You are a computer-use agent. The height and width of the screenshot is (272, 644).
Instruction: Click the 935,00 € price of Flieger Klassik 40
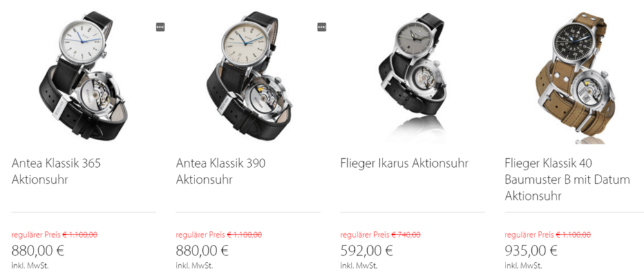click(531, 250)
